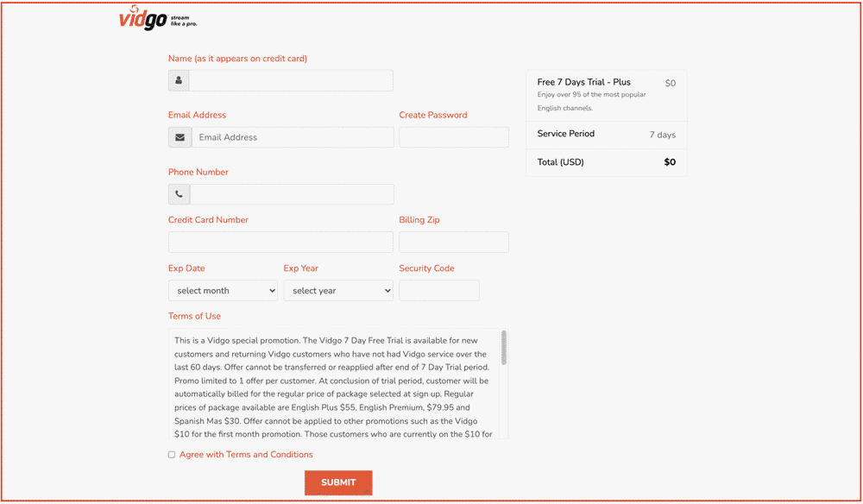Click the SUBMIT button
The height and width of the screenshot is (504, 863).
pos(338,482)
